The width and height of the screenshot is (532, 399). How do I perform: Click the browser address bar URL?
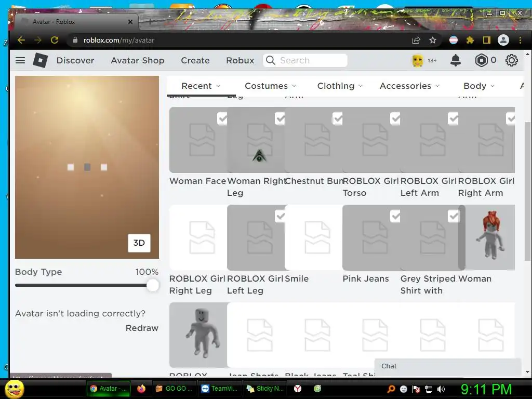[x=119, y=40]
